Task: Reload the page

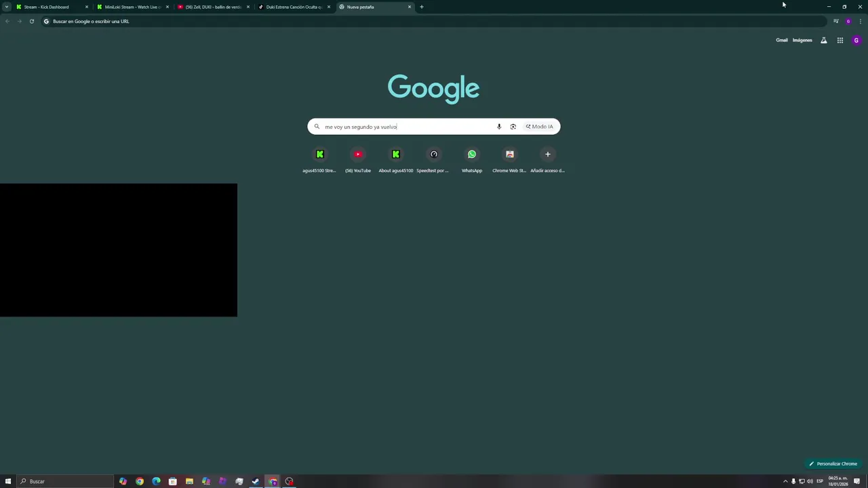Action: pos(31,21)
